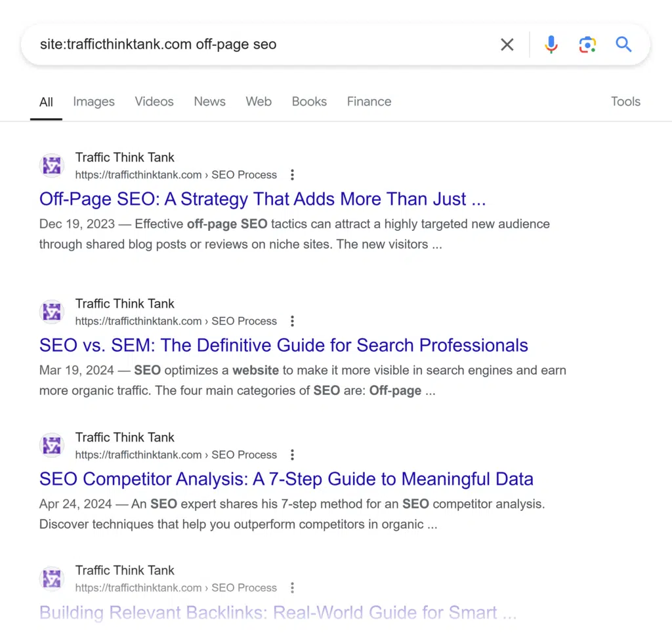
Task: Visit the "SEO Competitor Analysis" result link
Action: coord(286,480)
